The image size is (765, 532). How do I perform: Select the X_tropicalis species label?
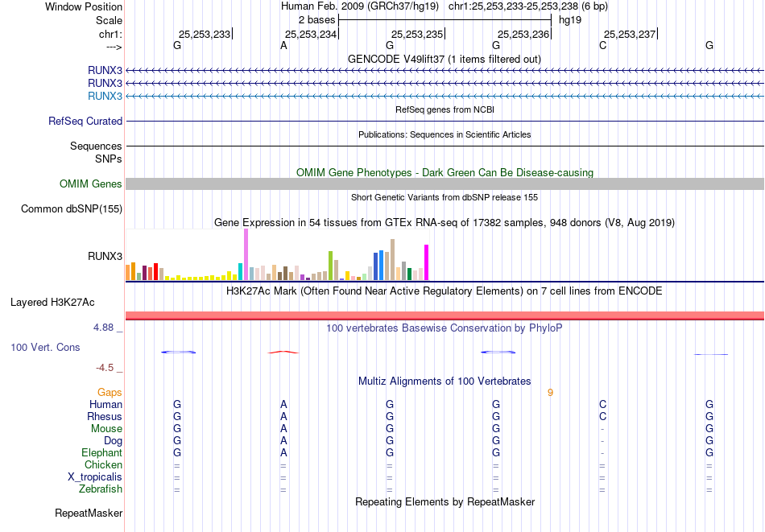[95, 477]
